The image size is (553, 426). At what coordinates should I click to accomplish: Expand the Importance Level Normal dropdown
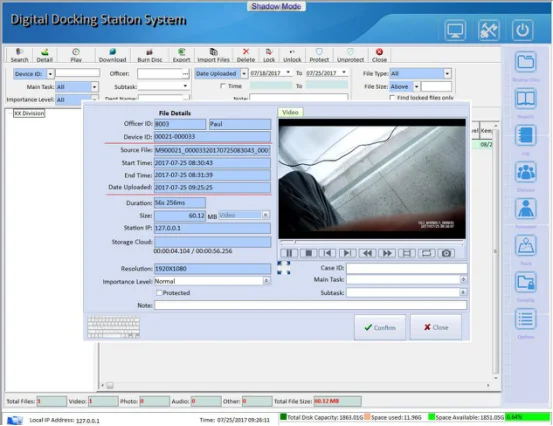click(x=266, y=281)
